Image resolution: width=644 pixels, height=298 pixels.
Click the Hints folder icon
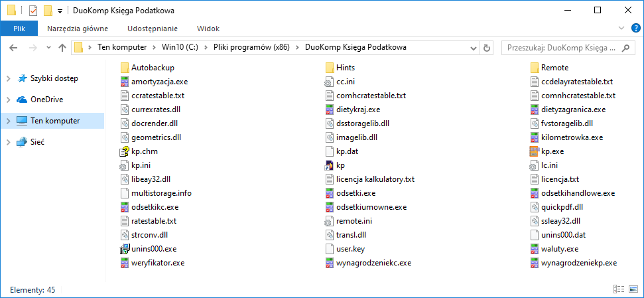(x=330, y=68)
